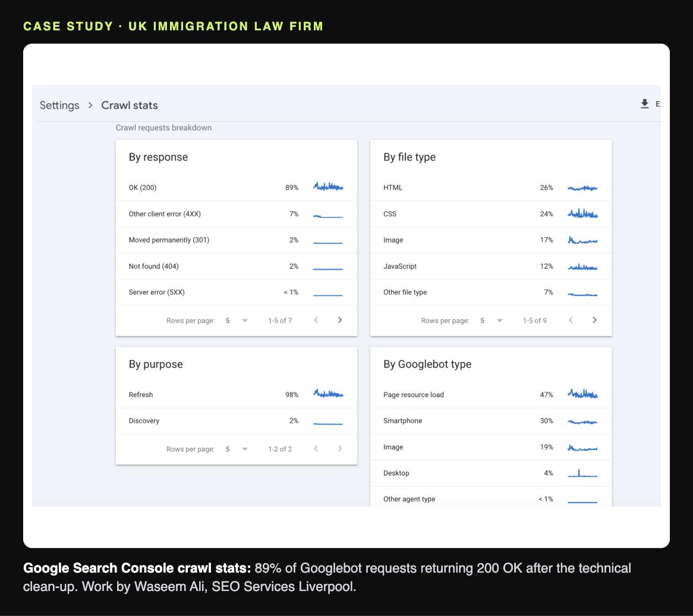This screenshot has width=693, height=616.
Task: Click the By response card heading
Action: [158, 157]
